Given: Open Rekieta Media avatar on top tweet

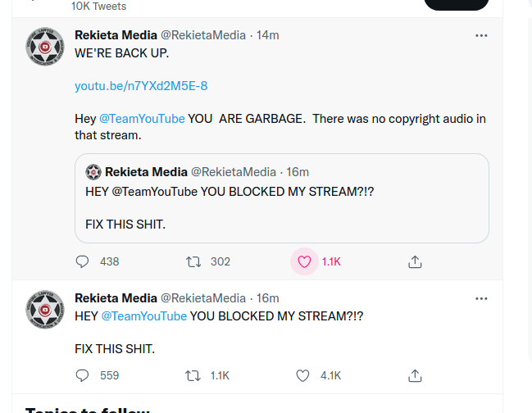Looking at the screenshot, I should (45, 47).
